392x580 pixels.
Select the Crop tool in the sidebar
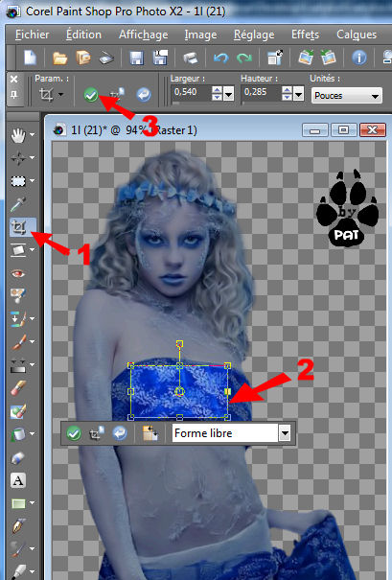coord(18,227)
